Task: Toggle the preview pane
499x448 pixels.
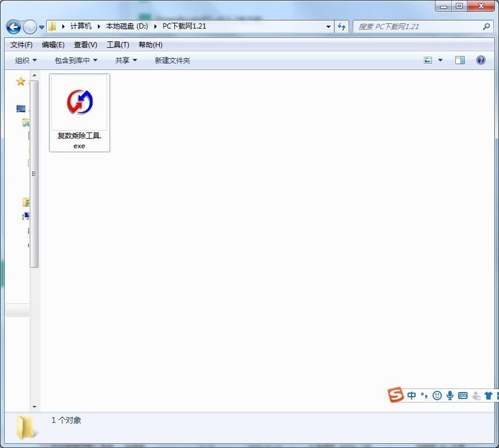Action: pos(460,60)
